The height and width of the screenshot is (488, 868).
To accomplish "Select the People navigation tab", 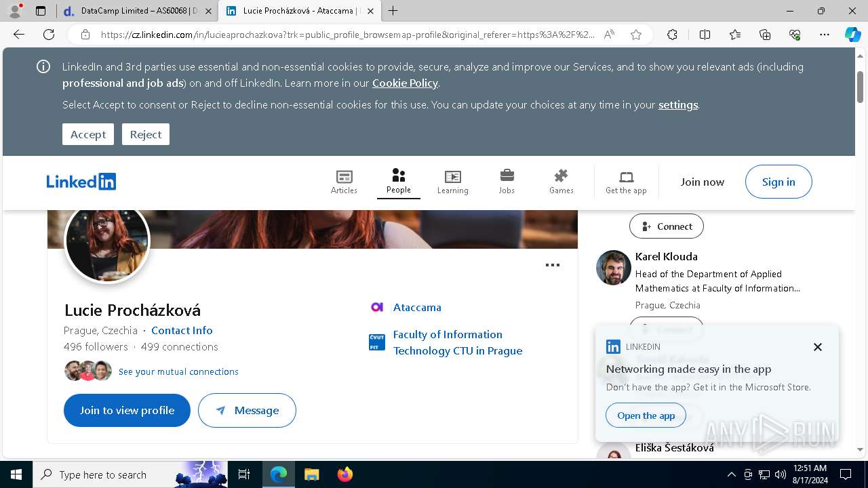I will pos(399,182).
